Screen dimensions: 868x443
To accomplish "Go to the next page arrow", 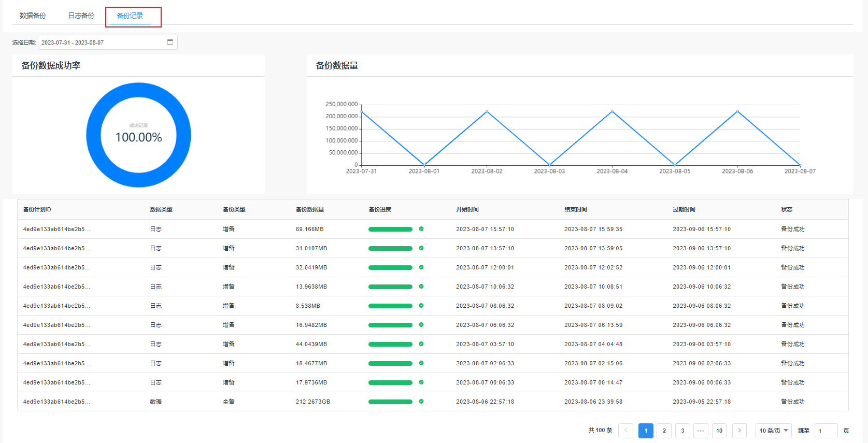I will pos(739,431).
